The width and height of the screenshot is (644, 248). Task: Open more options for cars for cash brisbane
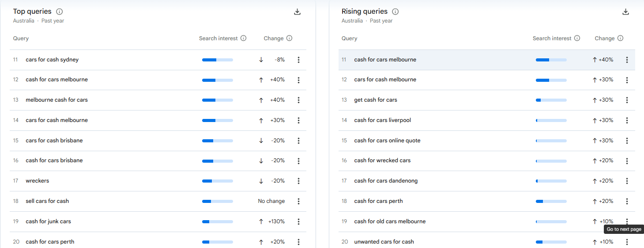[x=299, y=141]
